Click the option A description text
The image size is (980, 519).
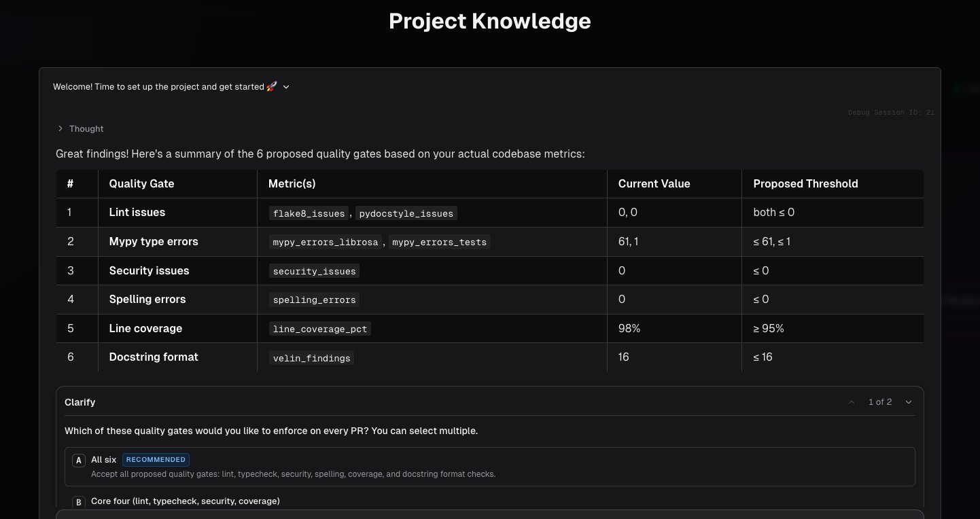293,474
